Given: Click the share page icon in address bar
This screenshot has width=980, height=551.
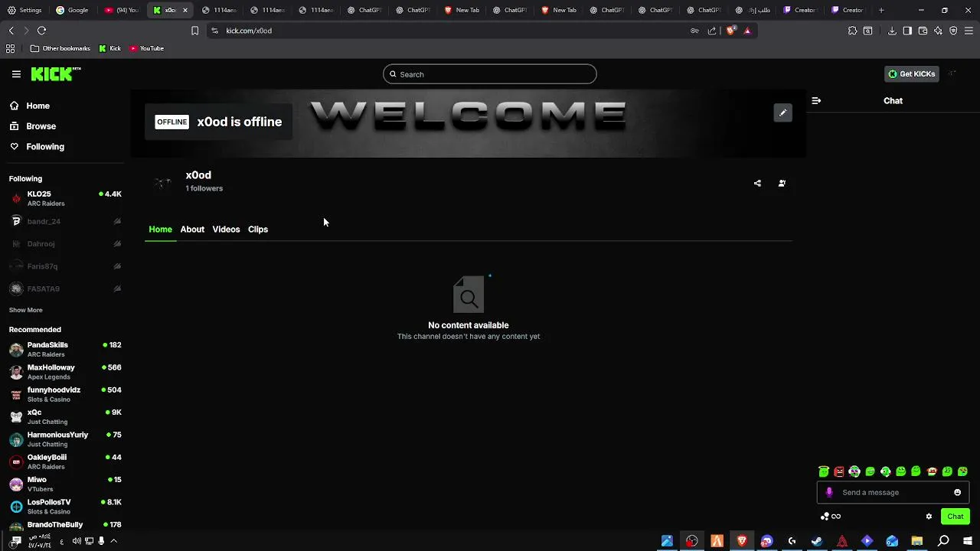Looking at the screenshot, I should [x=712, y=31].
